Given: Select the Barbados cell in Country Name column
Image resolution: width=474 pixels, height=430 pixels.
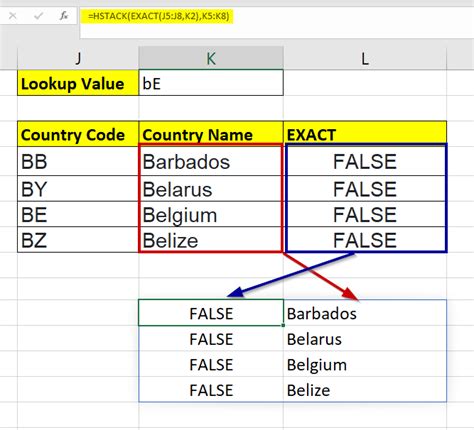Looking at the screenshot, I should coord(211,161).
